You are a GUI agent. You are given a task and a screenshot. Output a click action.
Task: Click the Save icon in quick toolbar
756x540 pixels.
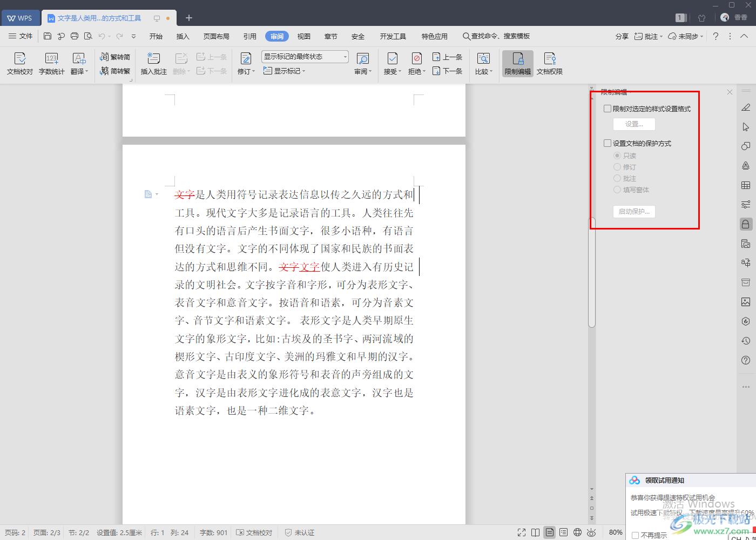point(48,36)
